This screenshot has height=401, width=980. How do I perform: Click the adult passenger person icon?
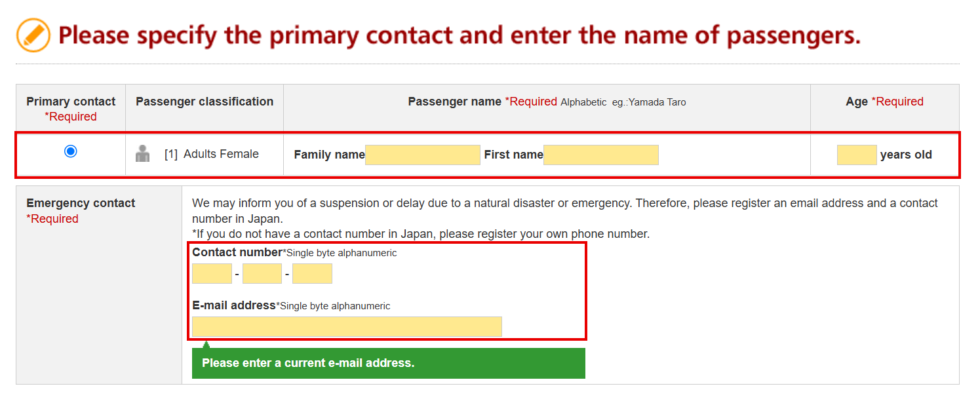(142, 154)
